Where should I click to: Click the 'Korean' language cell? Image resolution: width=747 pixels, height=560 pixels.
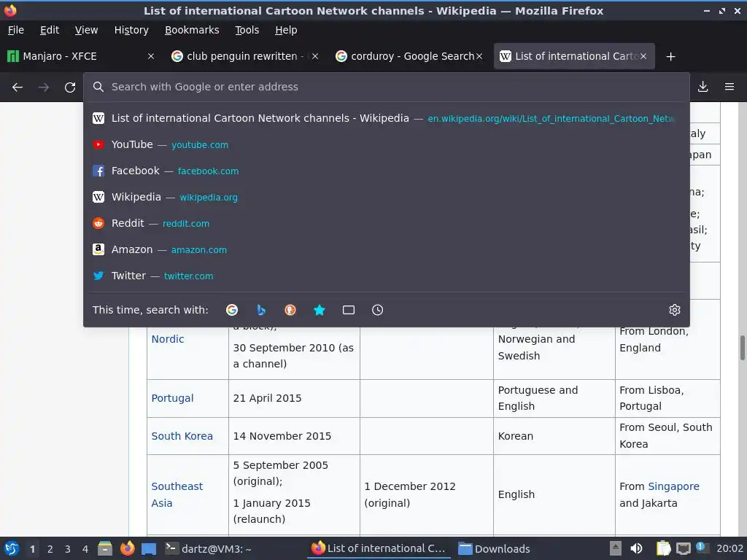point(554,436)
